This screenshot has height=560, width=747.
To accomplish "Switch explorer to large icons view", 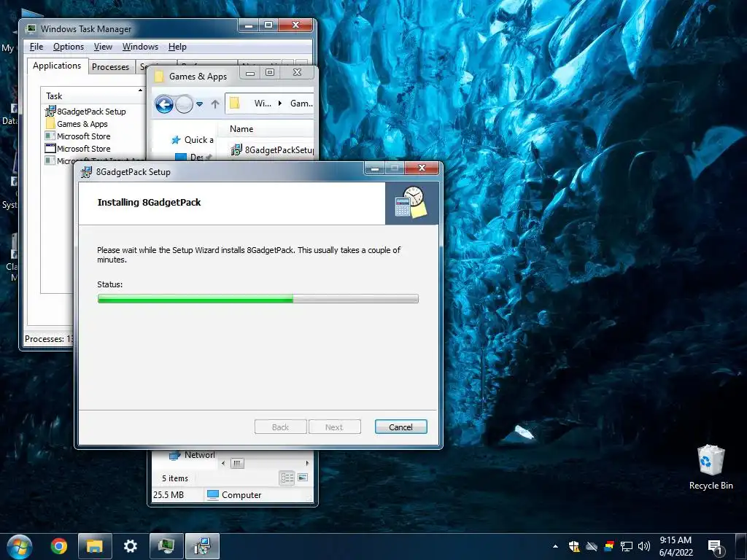I will click(x=303, y=477).
